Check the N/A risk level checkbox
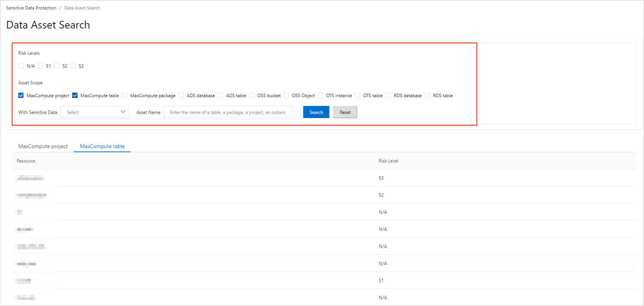This screenshot has height=306, width=644. 21,66
